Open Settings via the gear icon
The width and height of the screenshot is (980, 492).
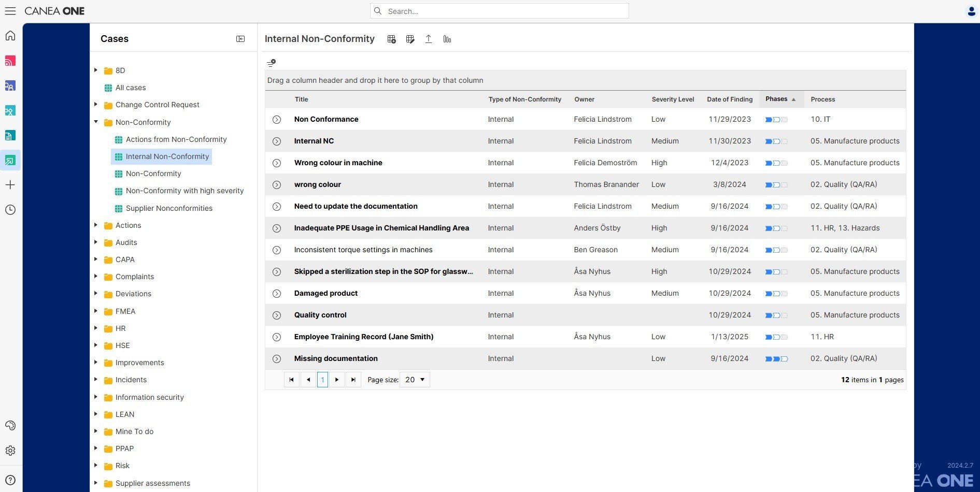click(x=10, y=451)
